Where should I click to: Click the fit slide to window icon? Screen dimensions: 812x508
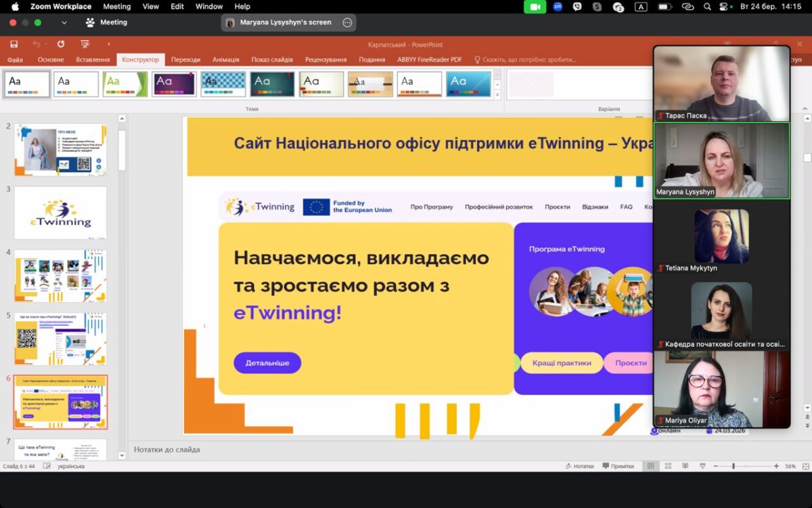805,466
